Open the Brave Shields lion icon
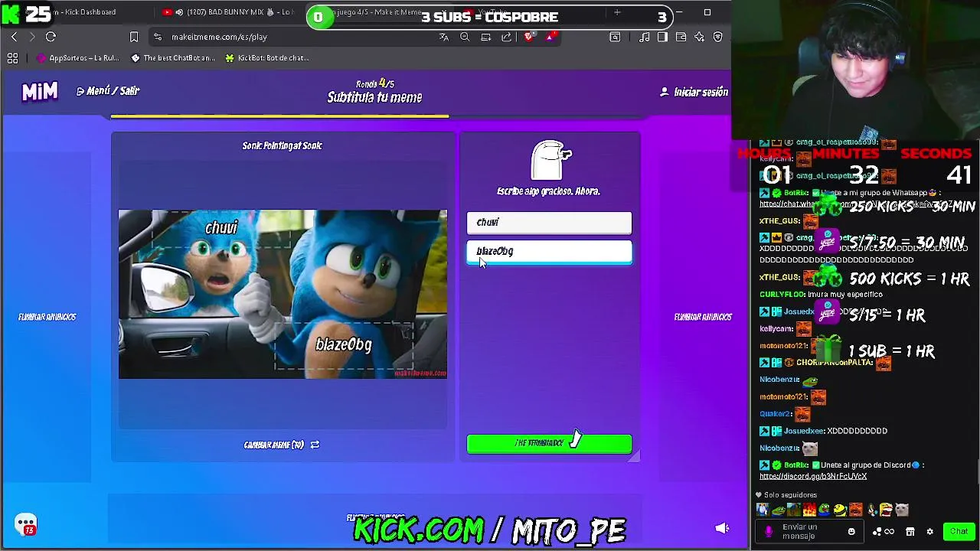 click(528, 37)
